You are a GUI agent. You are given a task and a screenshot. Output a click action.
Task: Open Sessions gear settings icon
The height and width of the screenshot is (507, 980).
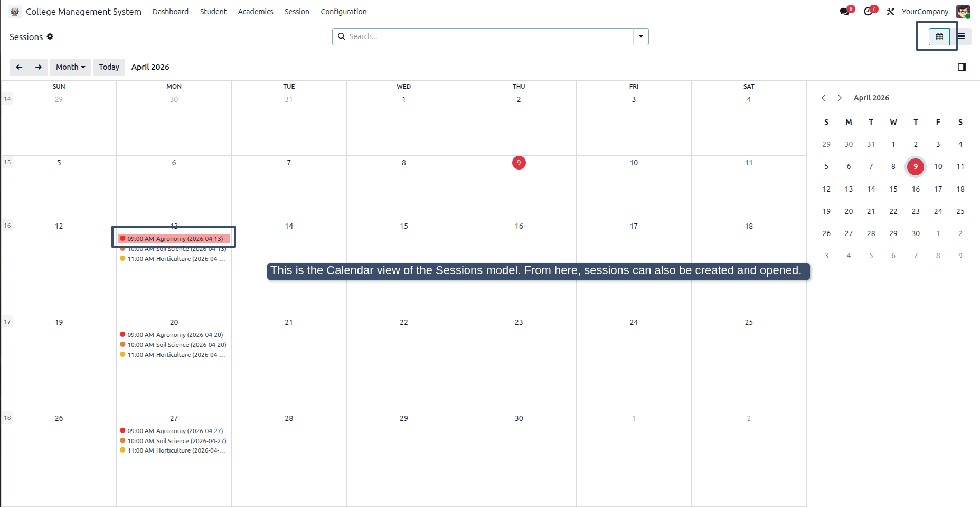[x=50, y=36]
